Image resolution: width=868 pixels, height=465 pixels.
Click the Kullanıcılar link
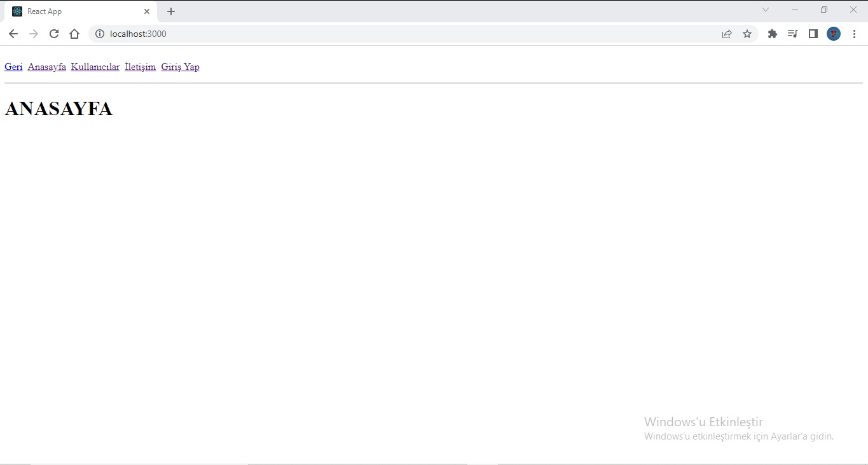click(95, 67)
